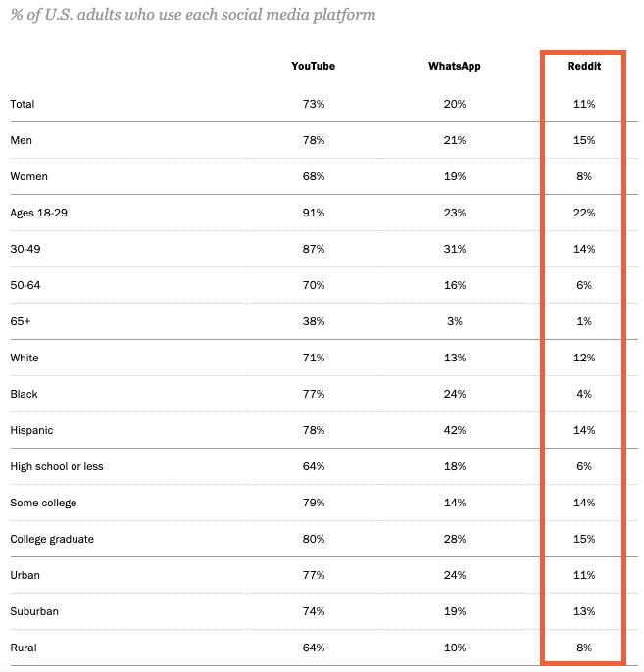Select the Some college row label
Image resolution: width=644 pixels, height=672 pixels.
coord(43,503)
